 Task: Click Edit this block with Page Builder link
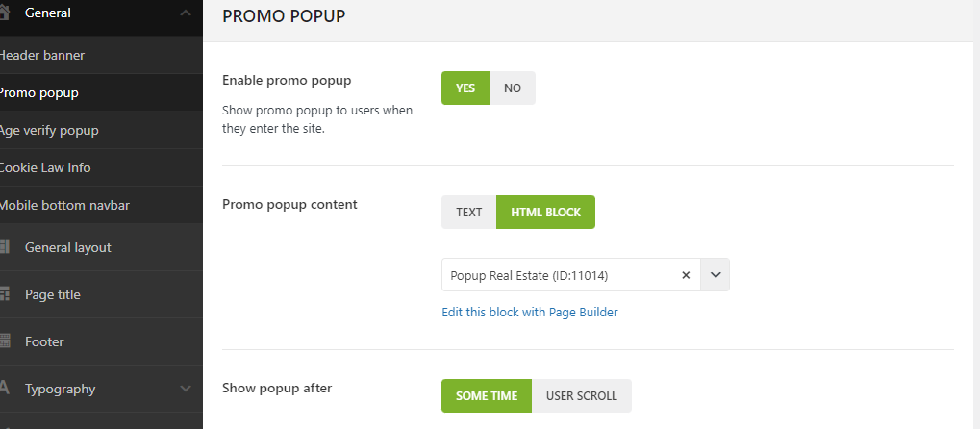pos(529,312)
